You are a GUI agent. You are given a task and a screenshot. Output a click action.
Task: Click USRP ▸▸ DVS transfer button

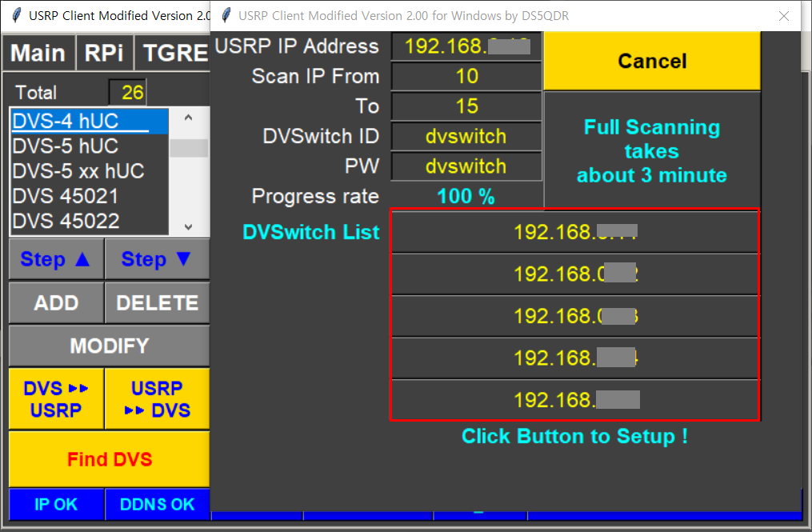(x=157, y=399)
